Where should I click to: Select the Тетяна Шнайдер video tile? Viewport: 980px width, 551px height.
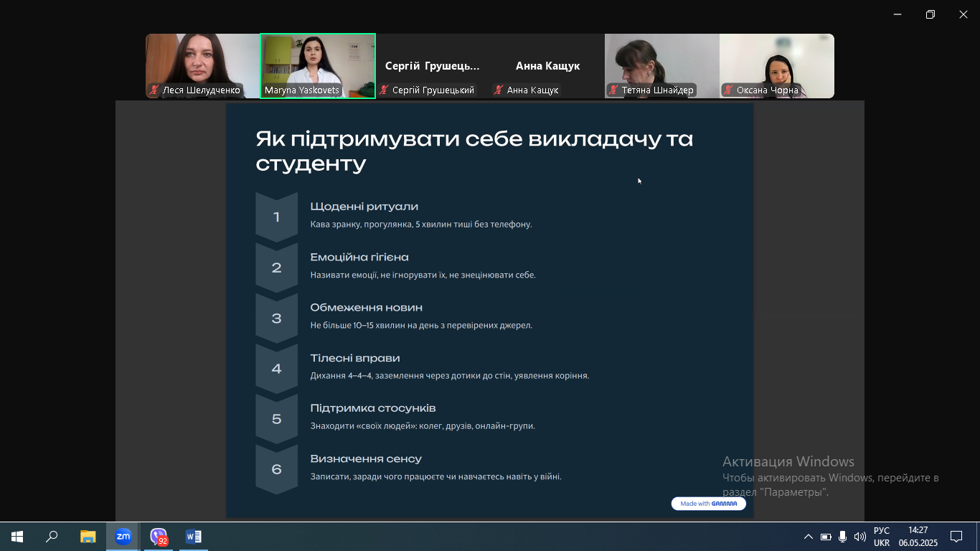661,61
